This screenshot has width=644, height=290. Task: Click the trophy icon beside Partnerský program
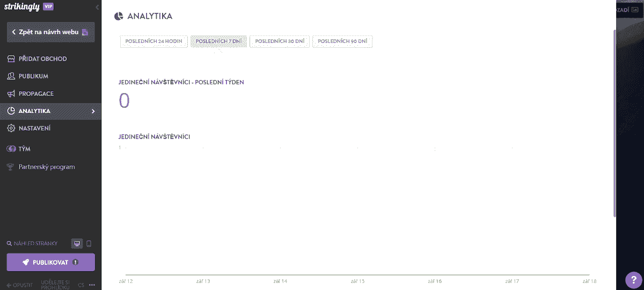point(11,166)
